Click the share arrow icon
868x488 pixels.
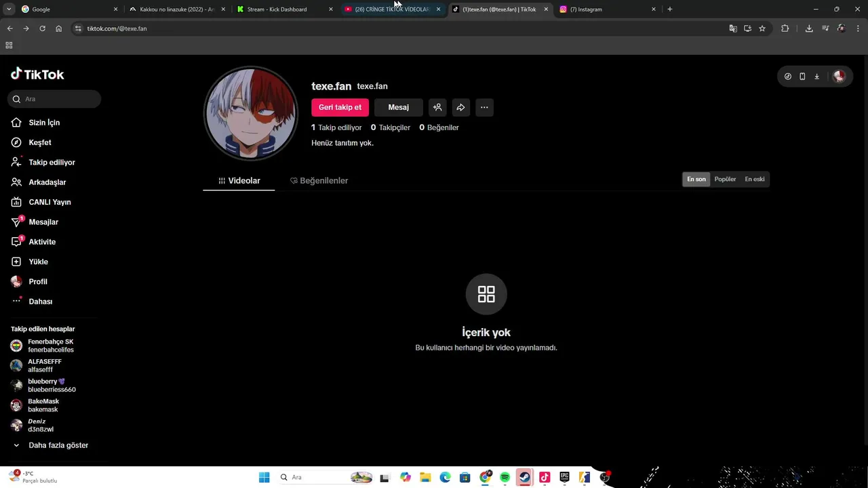click(x=460, y=107)
